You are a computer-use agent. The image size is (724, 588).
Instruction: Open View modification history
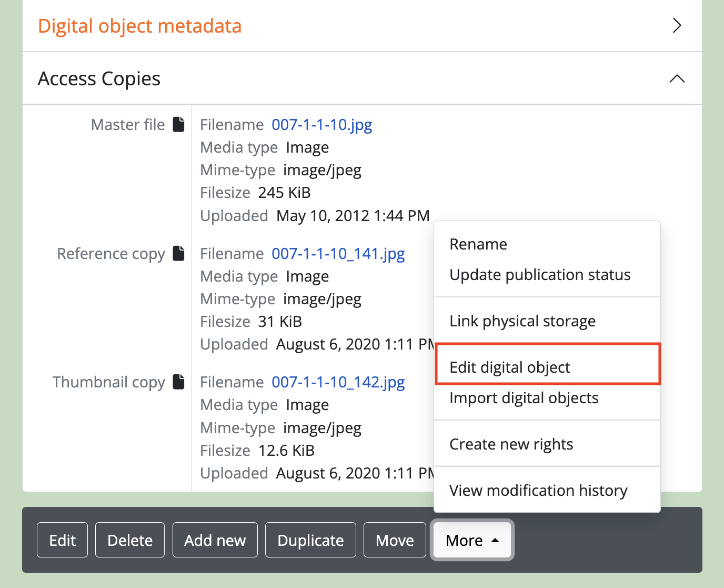point(538,491)
